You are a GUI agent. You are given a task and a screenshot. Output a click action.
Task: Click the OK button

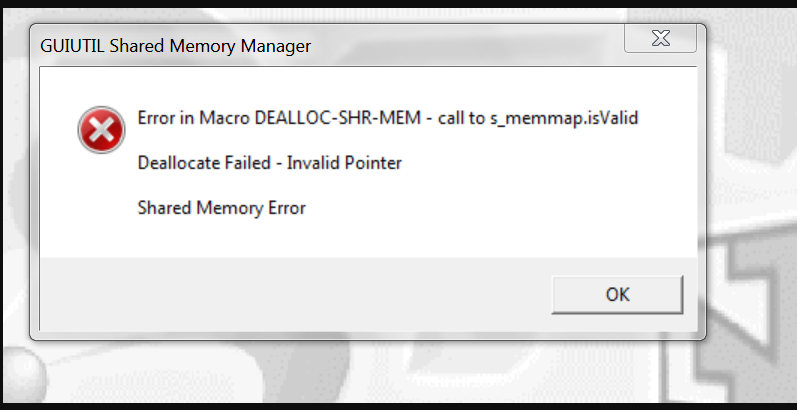tap(617, 295)
